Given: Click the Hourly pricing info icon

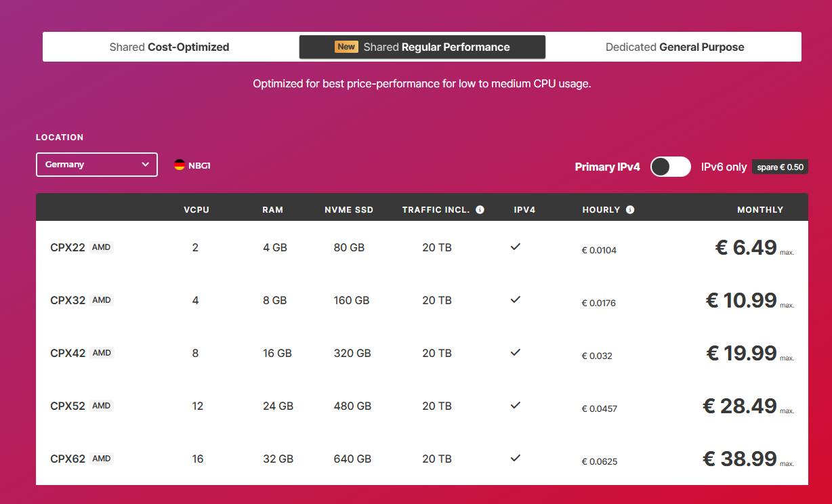Looking at the screenshot, I should pyautogui.click(x=629, y=209).
